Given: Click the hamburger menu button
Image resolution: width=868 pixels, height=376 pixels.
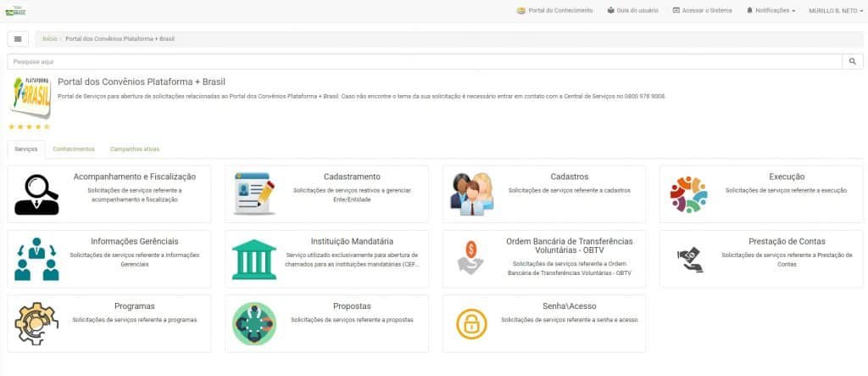Looking at the screenshot, I should pyautogui.click(x=18, y=39).
